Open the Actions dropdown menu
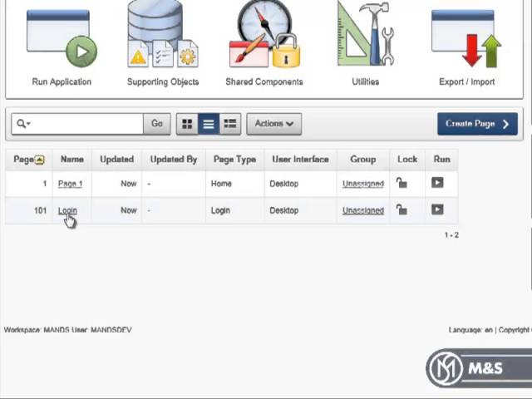532x399 pixels. 273,124
